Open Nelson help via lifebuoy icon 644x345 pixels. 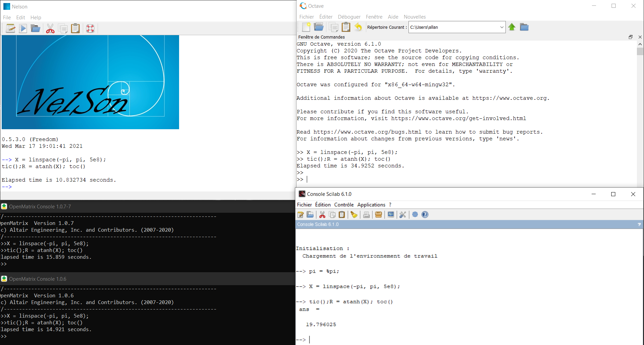pos(90,28)
